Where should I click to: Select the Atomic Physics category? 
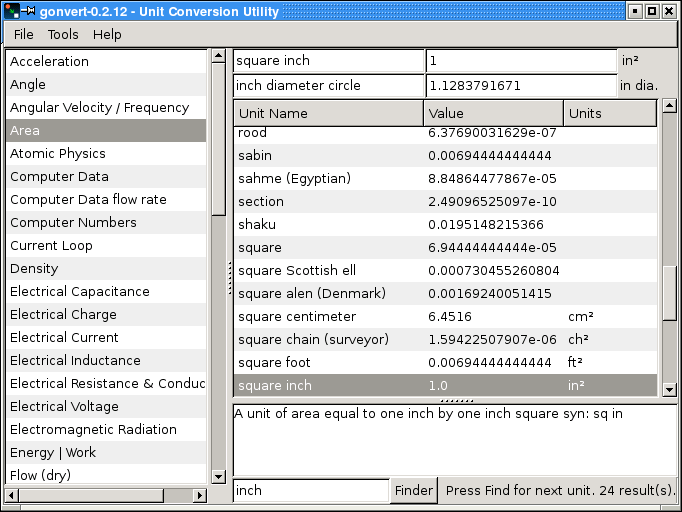pos(106,154)
